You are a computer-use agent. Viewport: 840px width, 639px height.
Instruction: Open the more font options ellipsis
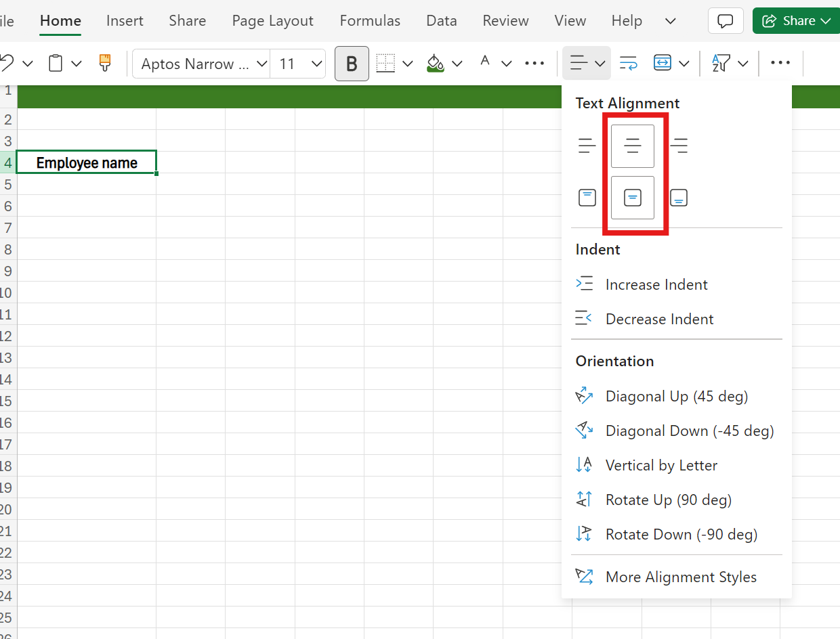[x=534, y=64]
